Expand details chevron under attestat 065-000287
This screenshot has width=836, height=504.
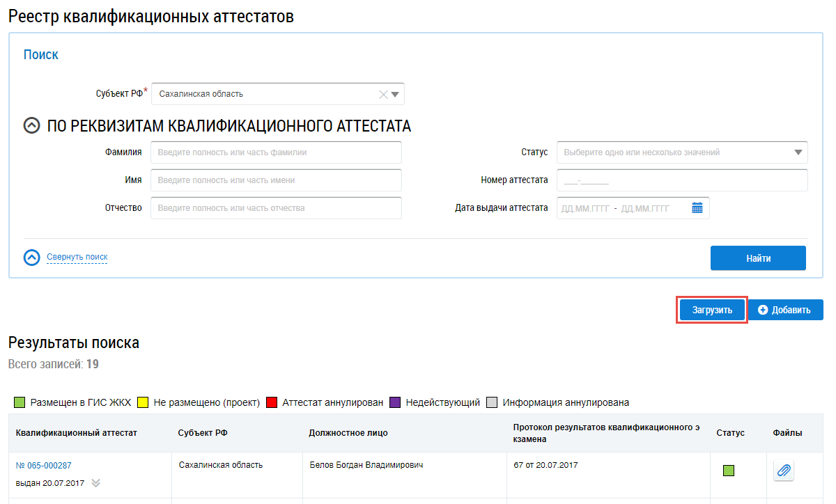pyautogui.click(x=96, y=483)
